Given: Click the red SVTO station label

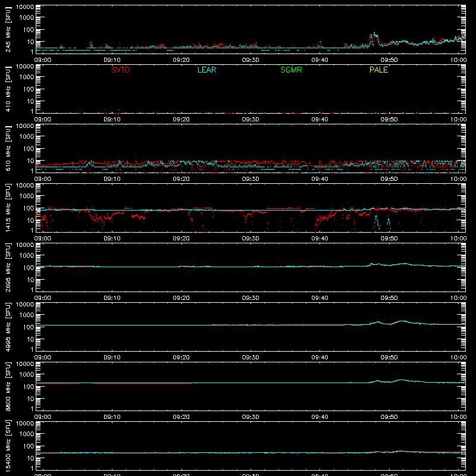Looking at the screenshot, I should [x=121, y=70].
